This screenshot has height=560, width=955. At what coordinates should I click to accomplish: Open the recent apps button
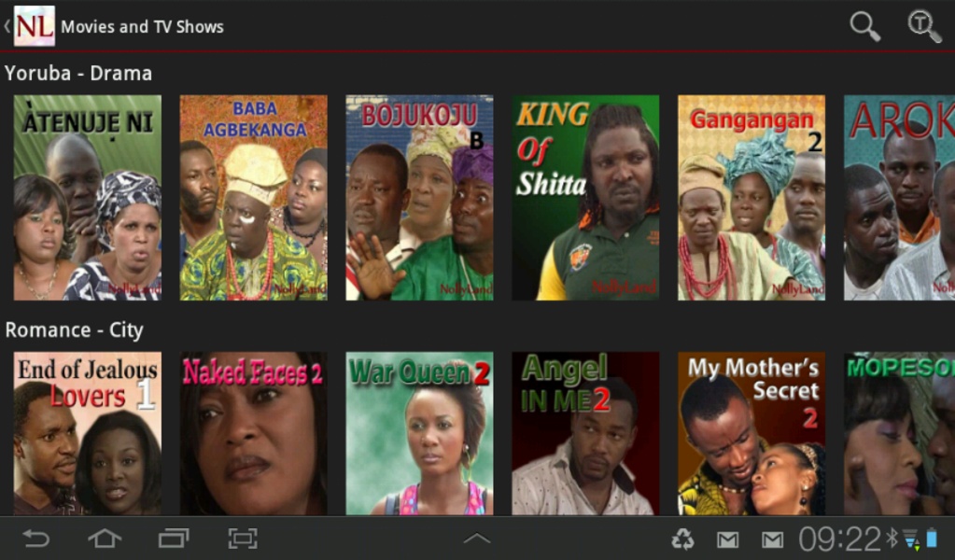pos(174,539)
